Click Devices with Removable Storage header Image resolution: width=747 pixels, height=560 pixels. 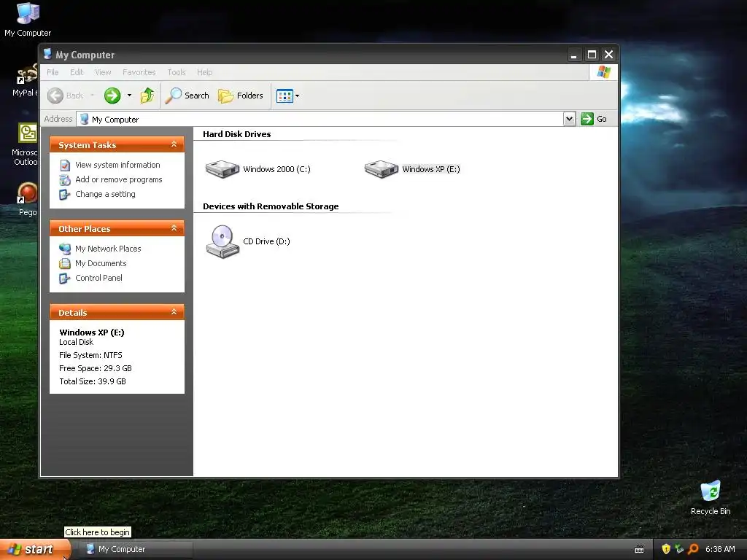271,206
